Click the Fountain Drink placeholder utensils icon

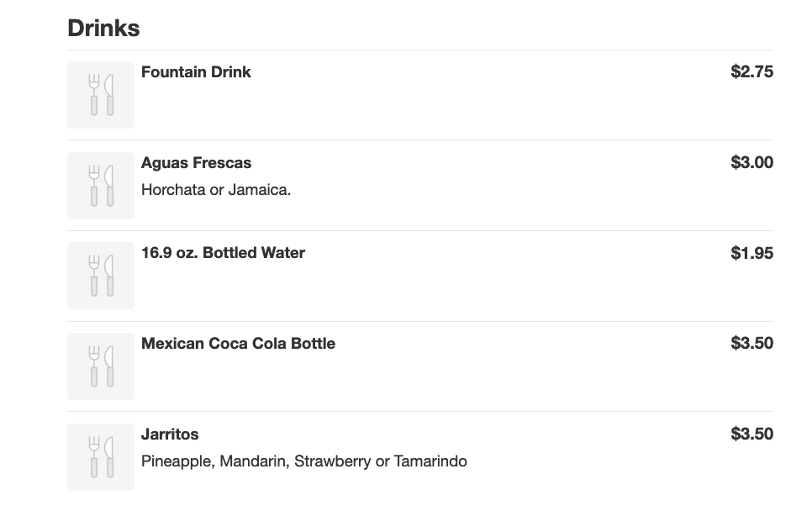click(101, 95)
